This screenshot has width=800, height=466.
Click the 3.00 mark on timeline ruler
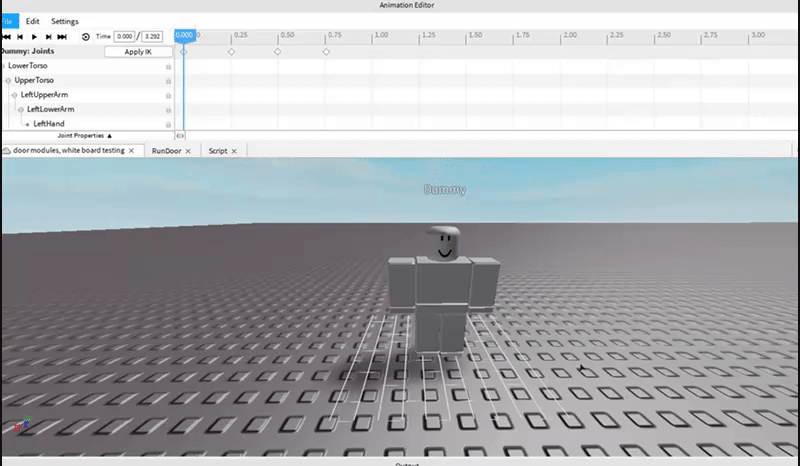[758, 35]
